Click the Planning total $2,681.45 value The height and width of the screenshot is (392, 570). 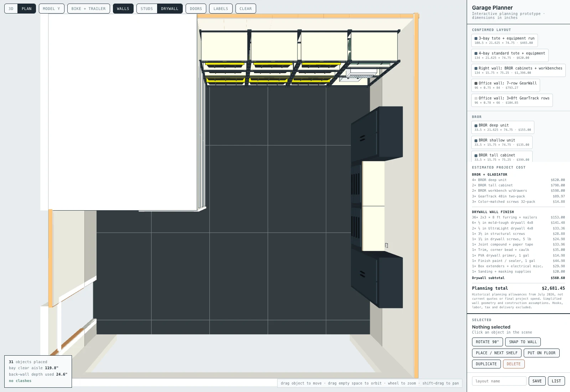[553, 288]
